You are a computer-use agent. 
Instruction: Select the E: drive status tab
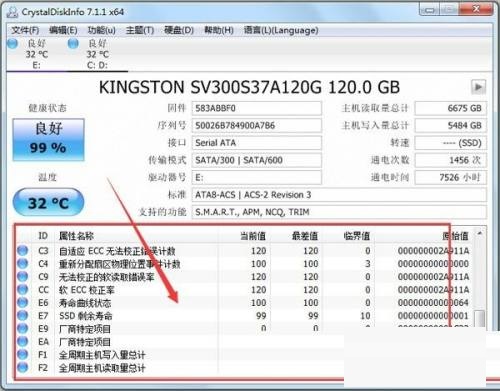(36, 54)
